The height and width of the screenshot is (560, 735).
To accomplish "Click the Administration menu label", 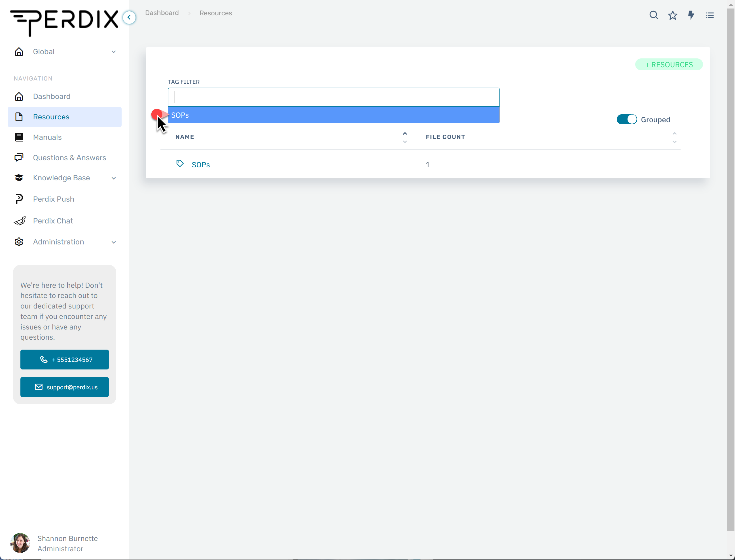I will (58, 242).
